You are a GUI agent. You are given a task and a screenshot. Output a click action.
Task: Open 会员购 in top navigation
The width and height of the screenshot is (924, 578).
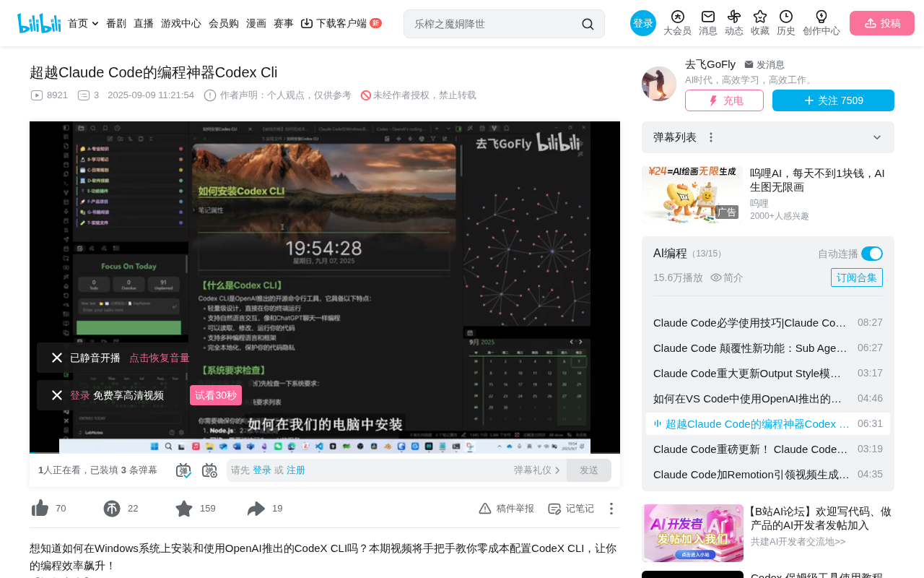point(224,23)
